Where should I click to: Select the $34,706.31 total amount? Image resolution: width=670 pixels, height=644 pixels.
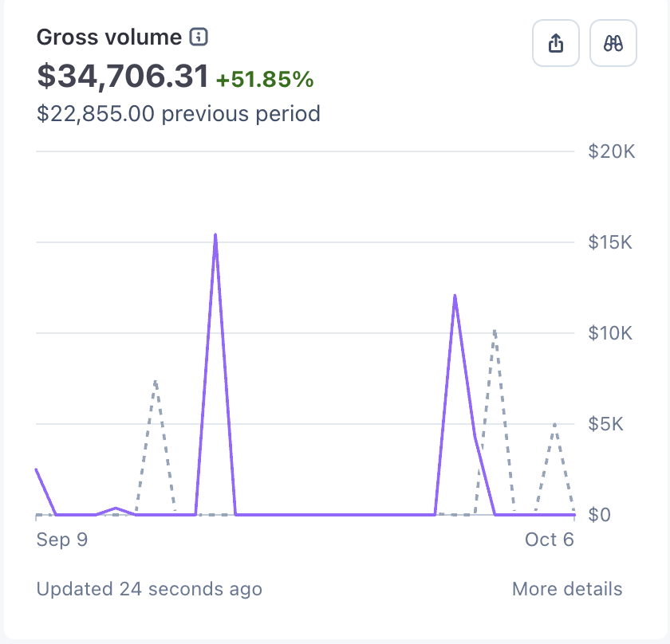point(123,77)
